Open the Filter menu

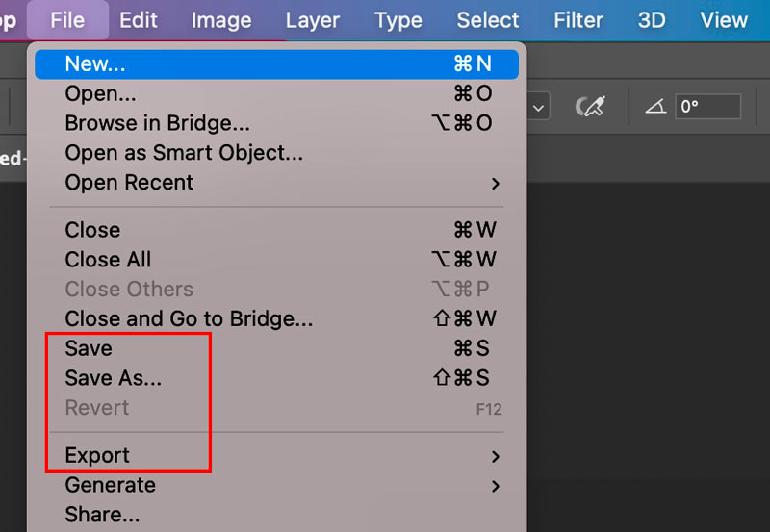point(578,20)
